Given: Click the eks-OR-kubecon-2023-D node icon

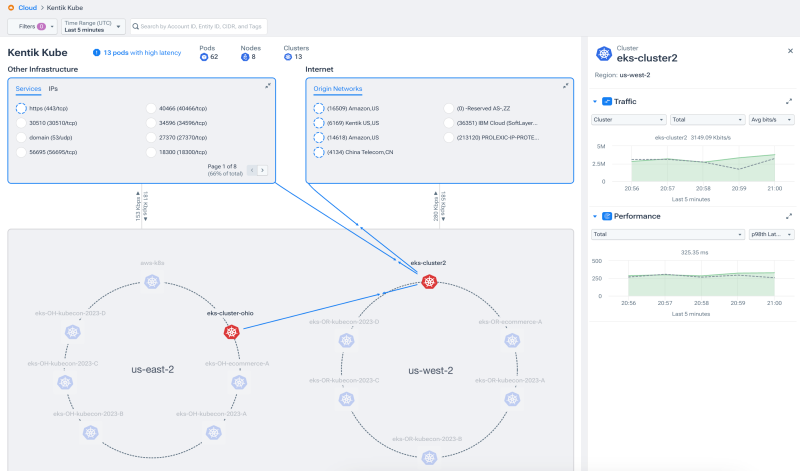Looking at the screenshot, I should pos(346,340).
